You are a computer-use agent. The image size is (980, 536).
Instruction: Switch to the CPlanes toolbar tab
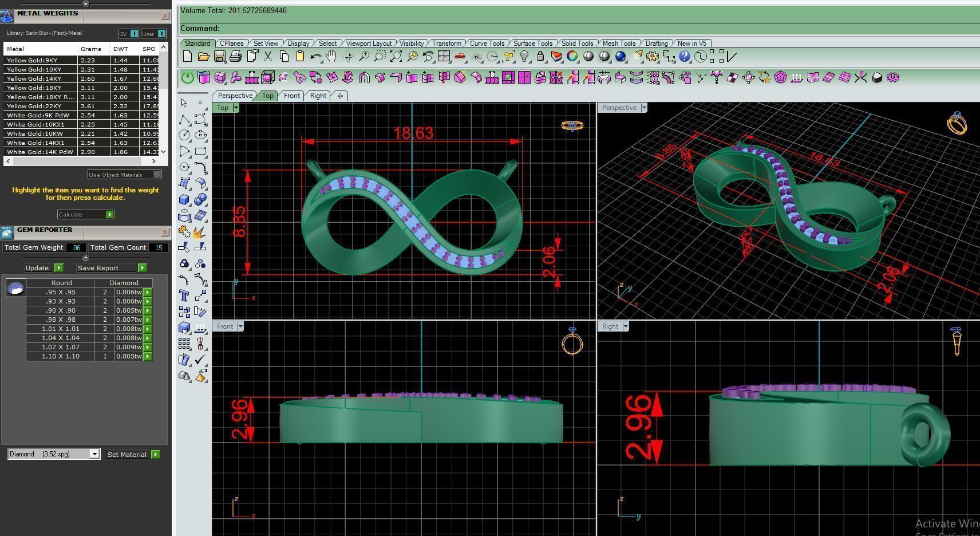[x=231, y=44]
